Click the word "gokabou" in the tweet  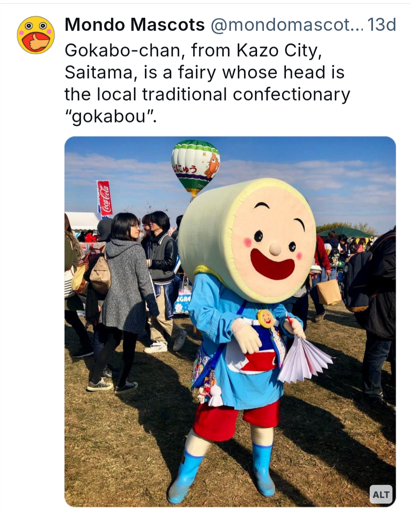click(109, 116)
